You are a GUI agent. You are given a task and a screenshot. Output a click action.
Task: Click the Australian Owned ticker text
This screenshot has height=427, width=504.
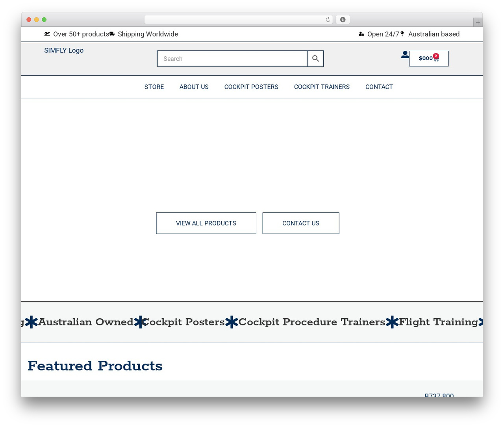(x=86, y=322)
